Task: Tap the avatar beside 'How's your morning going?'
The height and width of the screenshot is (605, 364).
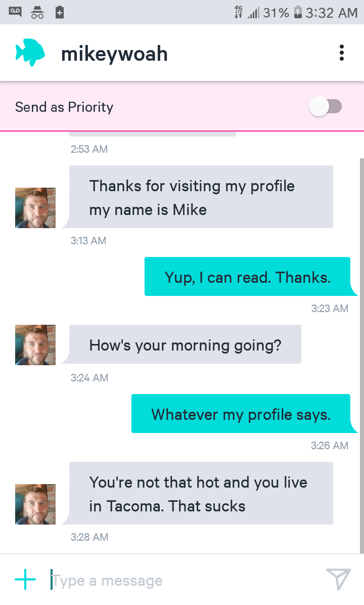Action: point(35,345)
